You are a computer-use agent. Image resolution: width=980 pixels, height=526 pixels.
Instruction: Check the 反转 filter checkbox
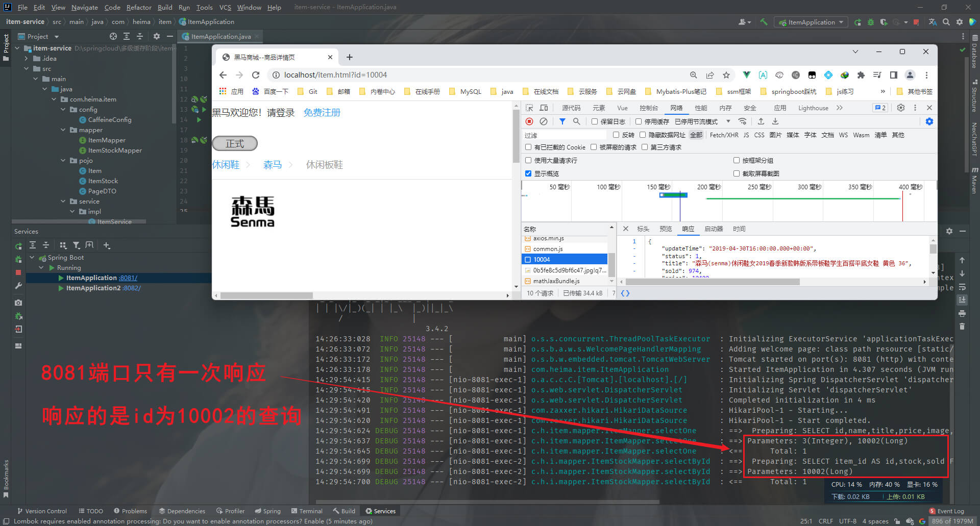point(616,135)
